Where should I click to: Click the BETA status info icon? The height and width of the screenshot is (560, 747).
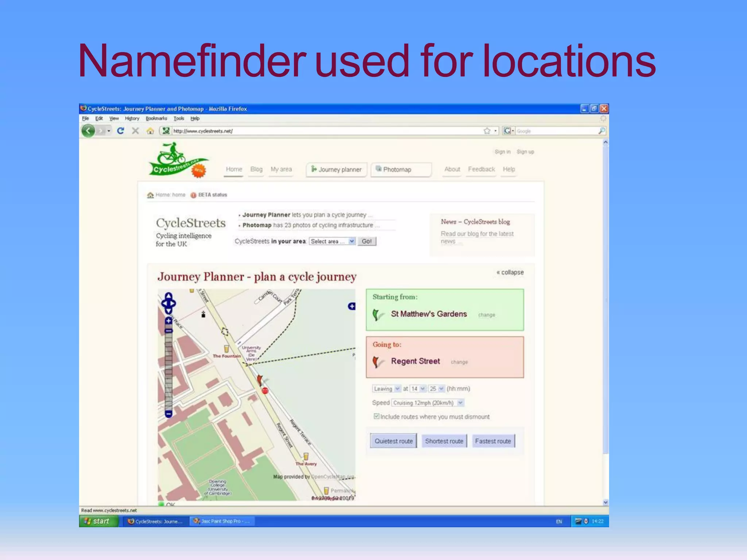(193, 195)
